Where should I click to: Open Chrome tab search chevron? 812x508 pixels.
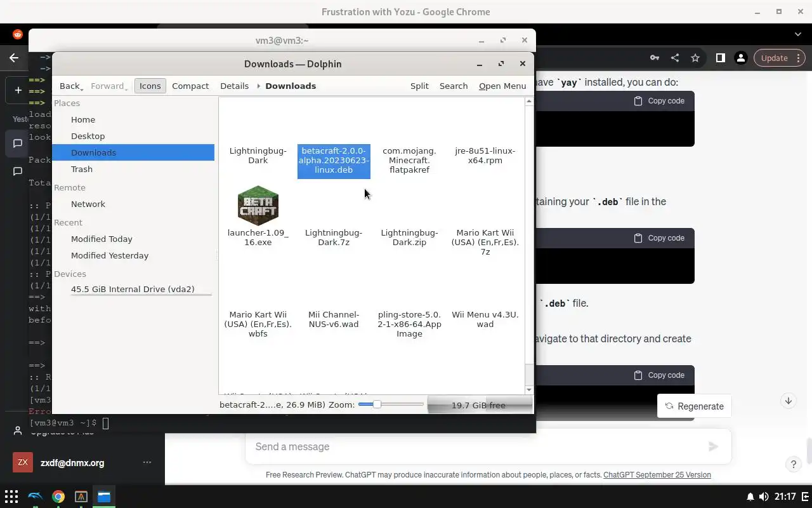[798, 34]
